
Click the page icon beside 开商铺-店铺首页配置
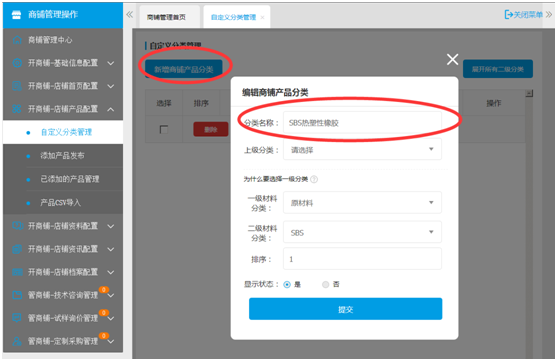click(x=17, y=86)
